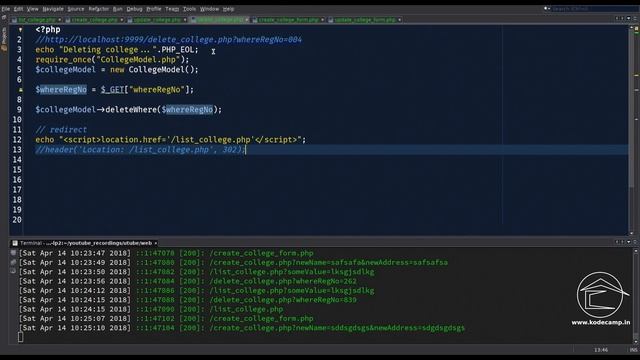Open the Refactor menu
The width and height of the screenshot is (640, 360).
coord(99,9)
